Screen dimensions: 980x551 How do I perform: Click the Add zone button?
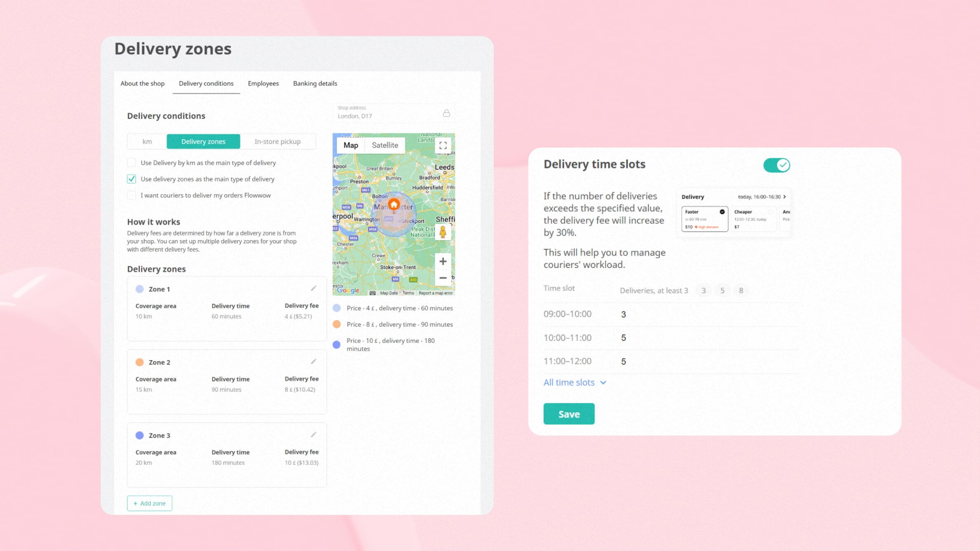pos(148,503)
